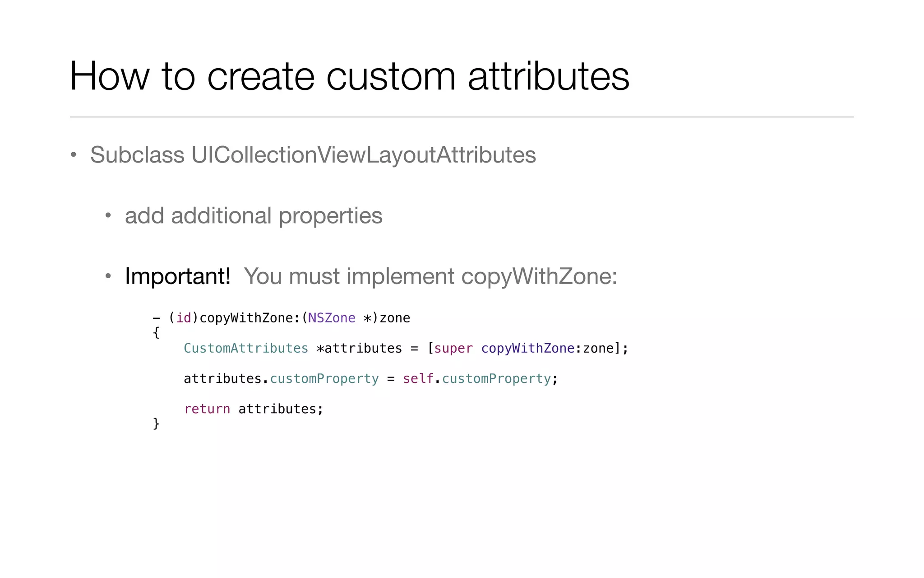Click the code line 'return attributes;'
The image size is (924, 578).
click(254, 409)
